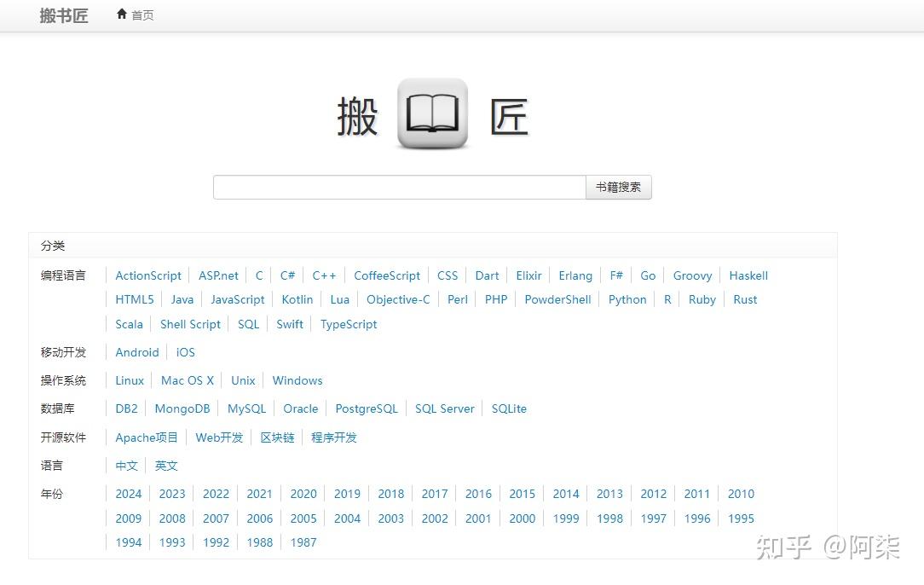Filter books by year 1987
This screenshot has width=924, height=585.
303,542
